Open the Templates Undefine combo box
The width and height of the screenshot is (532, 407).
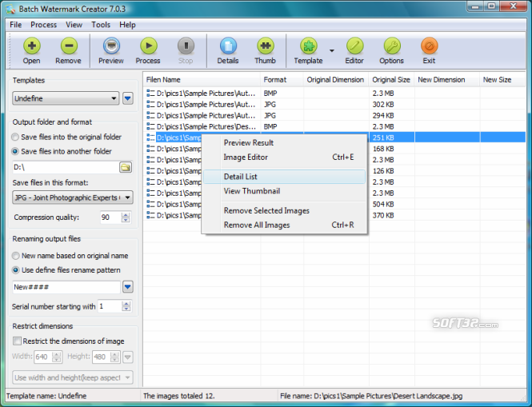(x=66, y=98)
